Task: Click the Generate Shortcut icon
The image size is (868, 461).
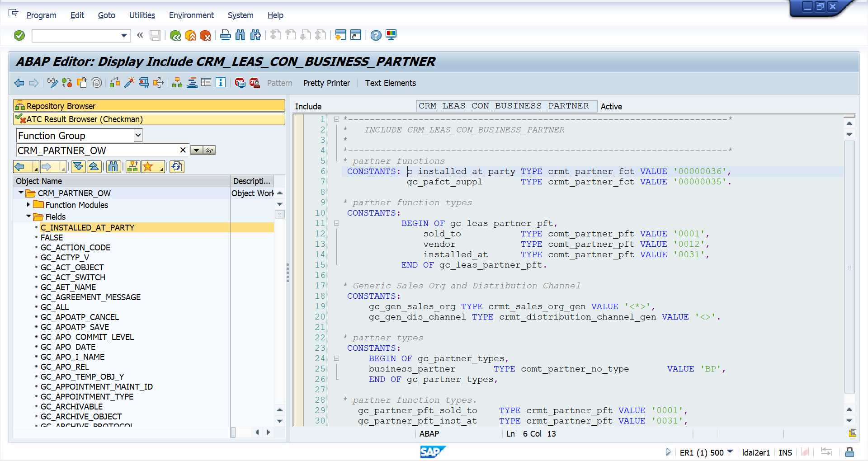Action: 356,35
